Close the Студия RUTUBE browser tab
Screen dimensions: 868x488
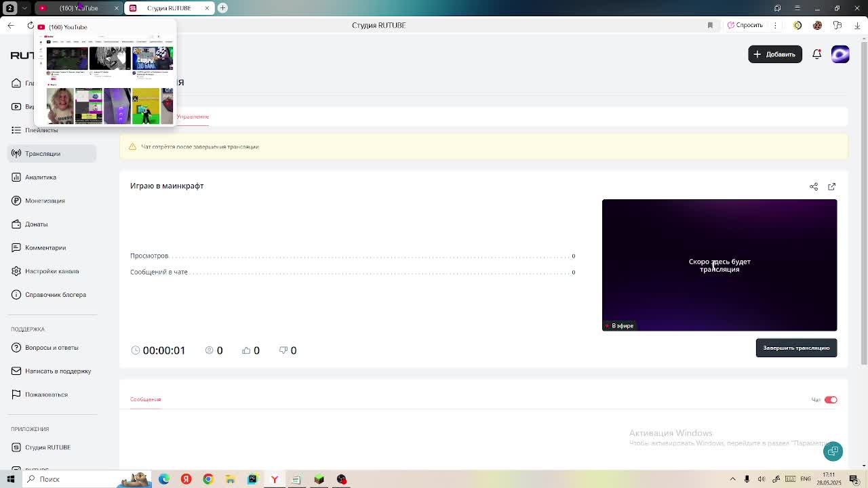point(207,8)
